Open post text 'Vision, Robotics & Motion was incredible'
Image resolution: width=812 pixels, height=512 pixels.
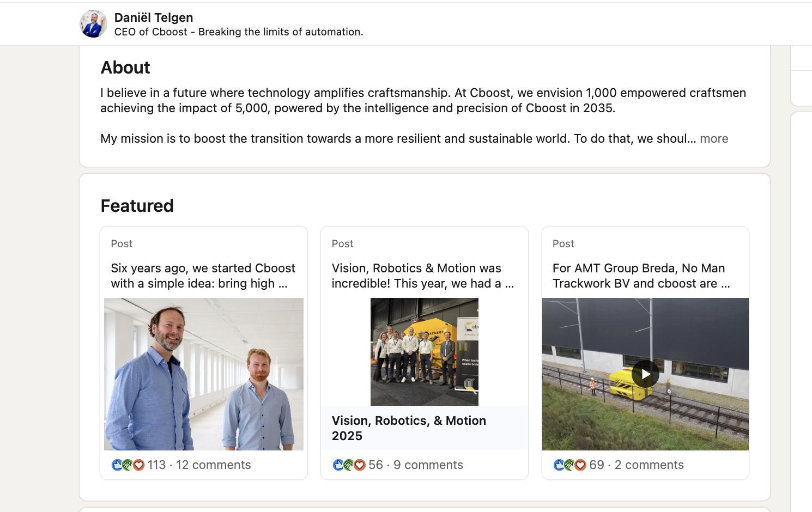coord(423,276)
